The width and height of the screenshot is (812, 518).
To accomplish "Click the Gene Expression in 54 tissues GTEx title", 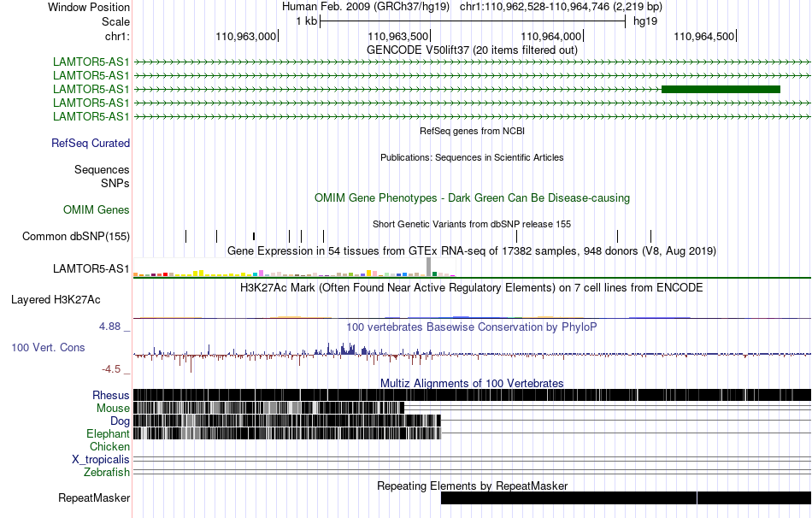I will pyautogui.click(x=472, y=250).
